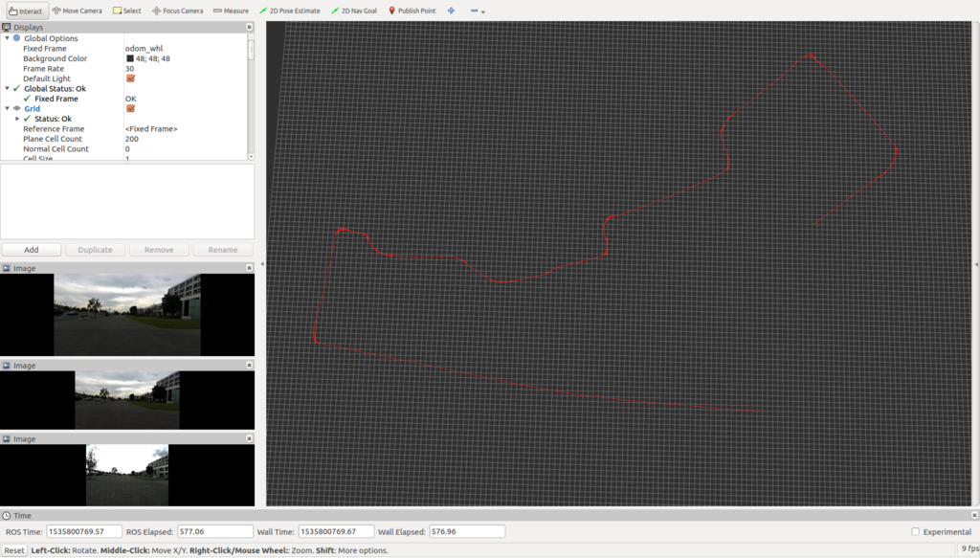
Task: Click the first Image panel title icon
Action: click(7, 268)
